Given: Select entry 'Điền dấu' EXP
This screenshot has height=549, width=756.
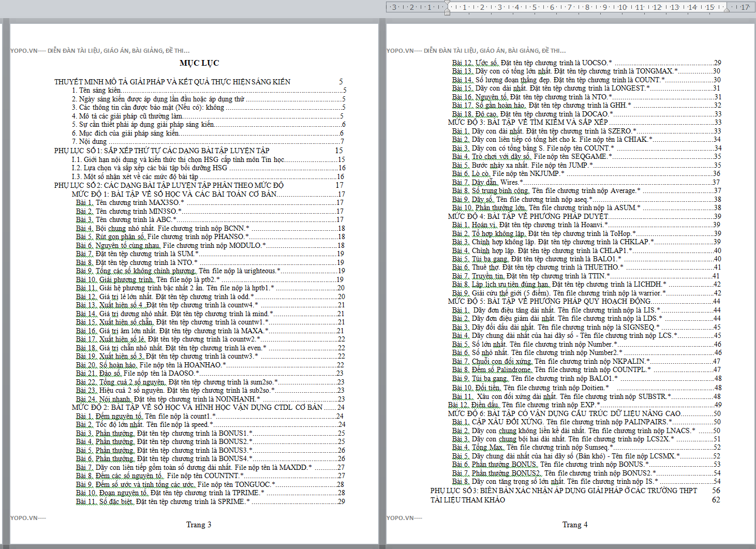Looking at the screenshot, I should coord(585,405).
